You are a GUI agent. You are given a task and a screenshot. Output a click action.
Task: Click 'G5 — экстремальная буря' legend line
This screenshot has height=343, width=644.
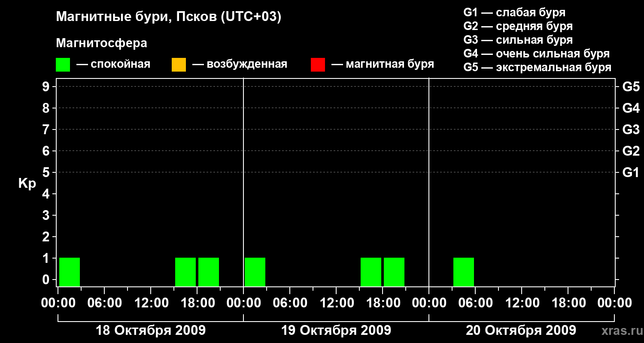click(x=538, y=68)
